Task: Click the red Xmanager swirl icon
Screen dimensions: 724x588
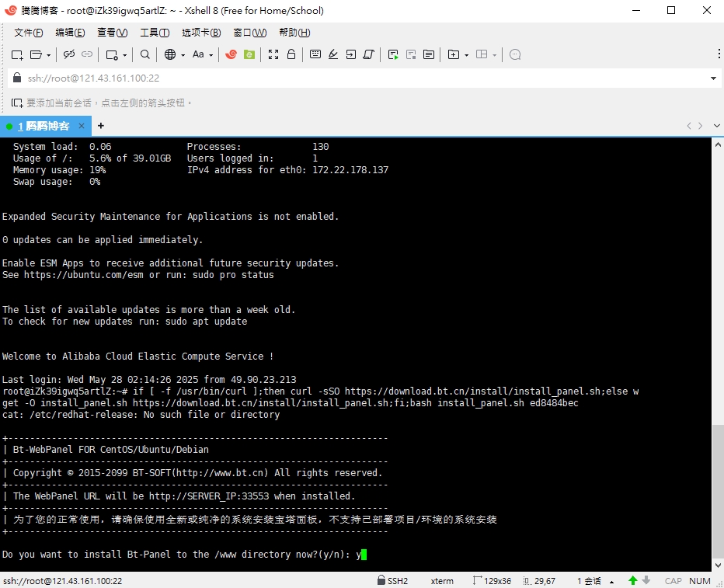Action: click(x=231, y=54)
